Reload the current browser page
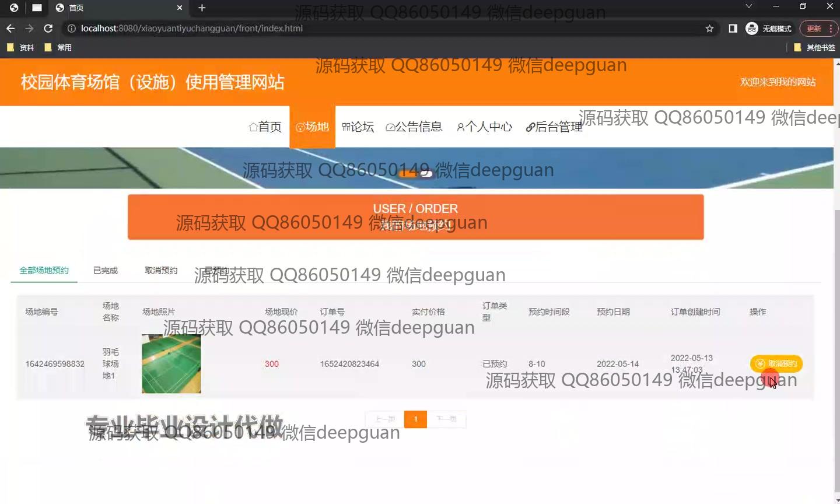Image resolution: width=840 pixels, height=504 pixels. (48, 29)
